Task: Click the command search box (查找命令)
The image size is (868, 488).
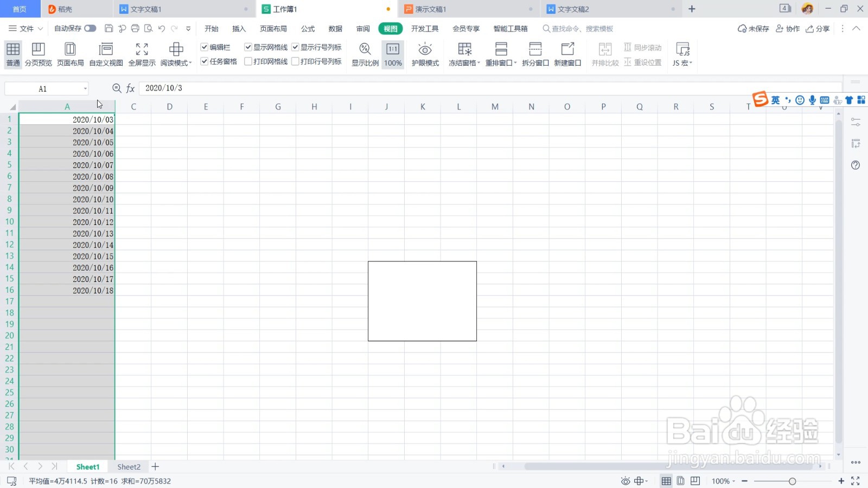Action: pyautogui.click(x=578, y=28)
